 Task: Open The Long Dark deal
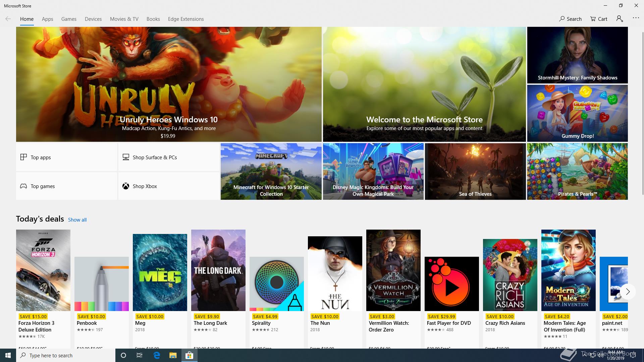coord(218,289)
